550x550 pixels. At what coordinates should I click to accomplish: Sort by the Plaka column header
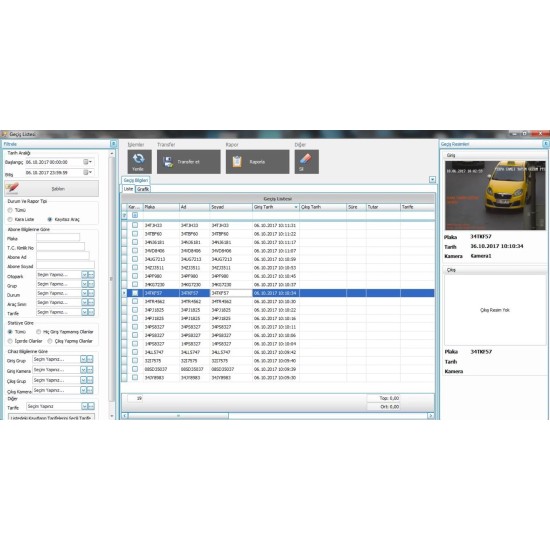click(161, 207)
